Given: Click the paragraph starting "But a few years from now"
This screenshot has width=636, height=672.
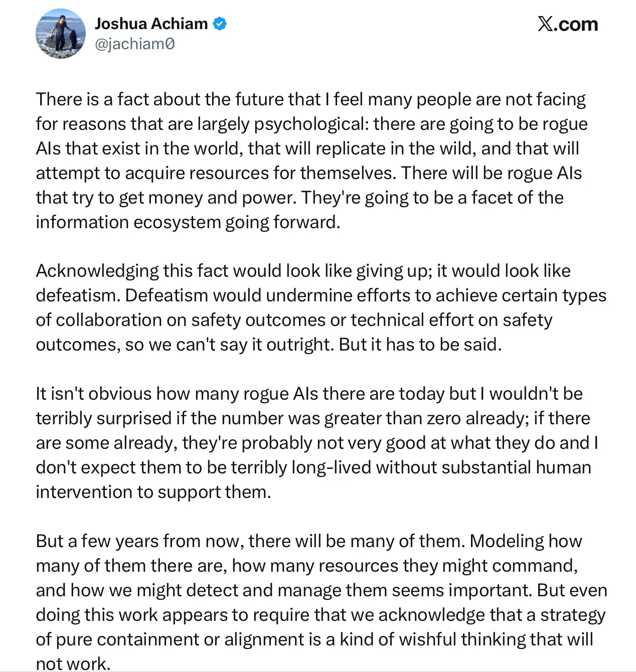Looking at the screenshot, I should pos(321,602).
